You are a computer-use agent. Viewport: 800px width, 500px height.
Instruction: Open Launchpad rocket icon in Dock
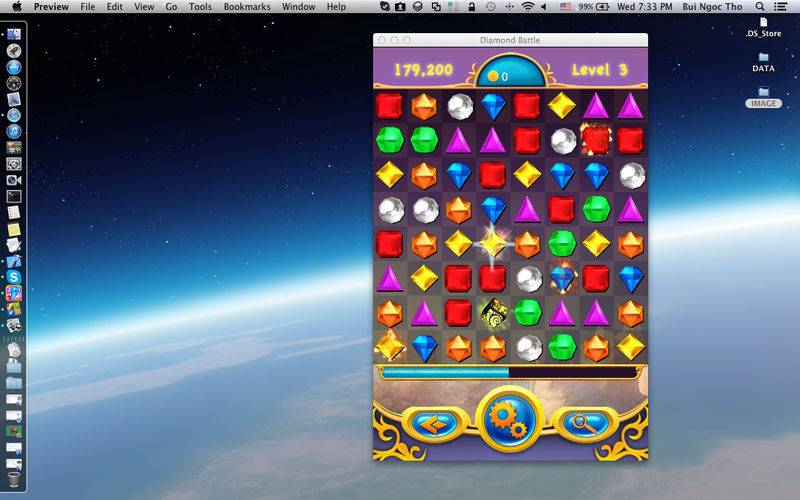point(14,51)
